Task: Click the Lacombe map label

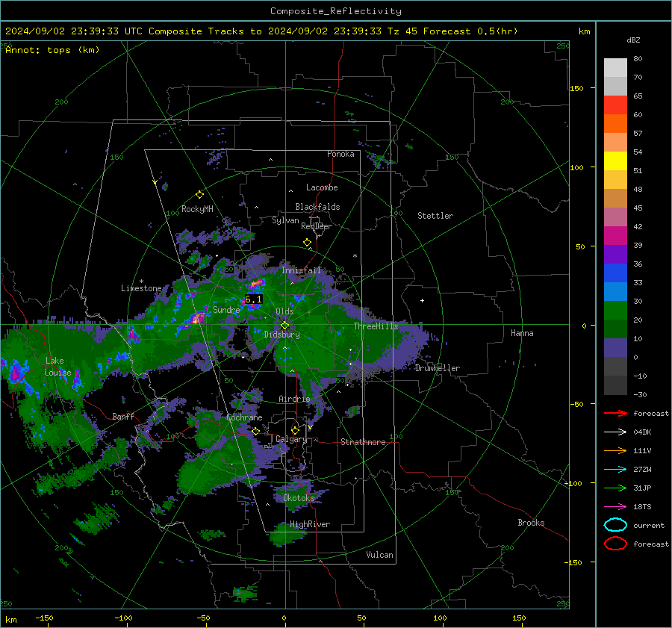Action: coord(322,187)
